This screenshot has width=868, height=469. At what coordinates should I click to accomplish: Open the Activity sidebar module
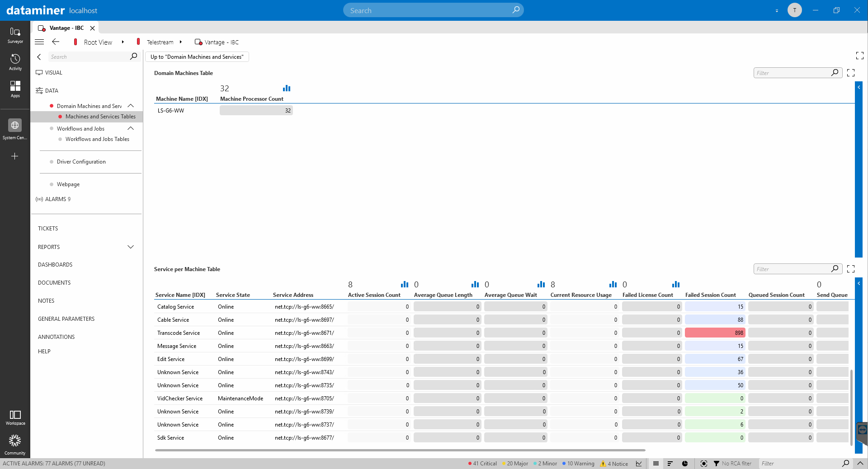(15, 62)
